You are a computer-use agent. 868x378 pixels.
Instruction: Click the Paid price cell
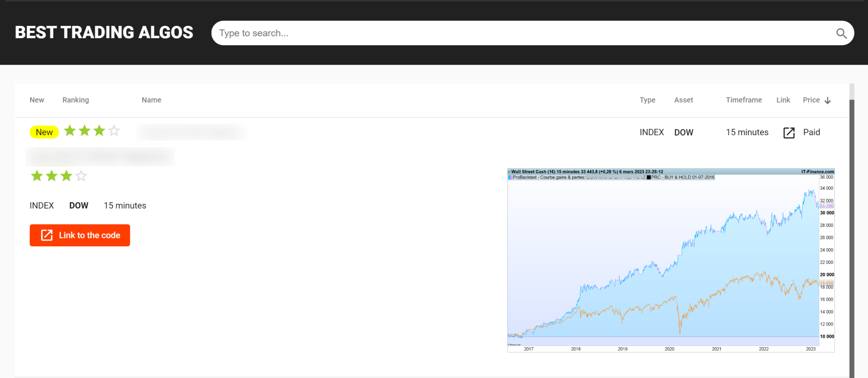(x=811, y=132)
